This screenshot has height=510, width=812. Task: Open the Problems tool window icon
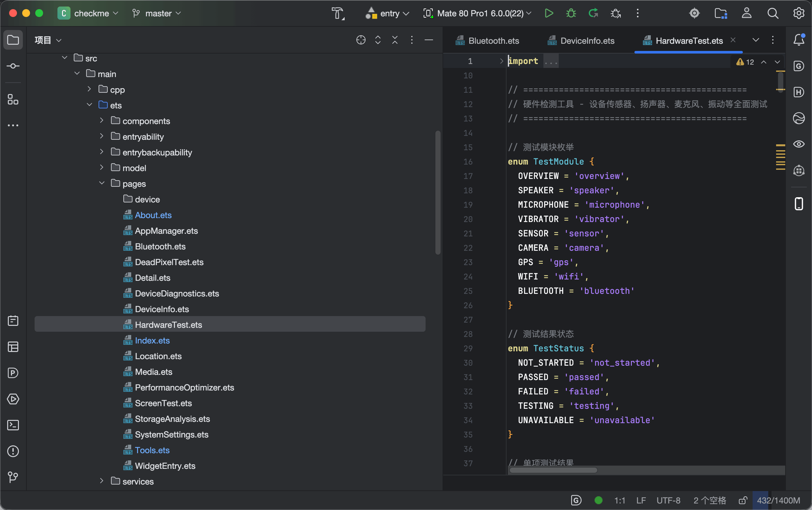click(13, 451)
